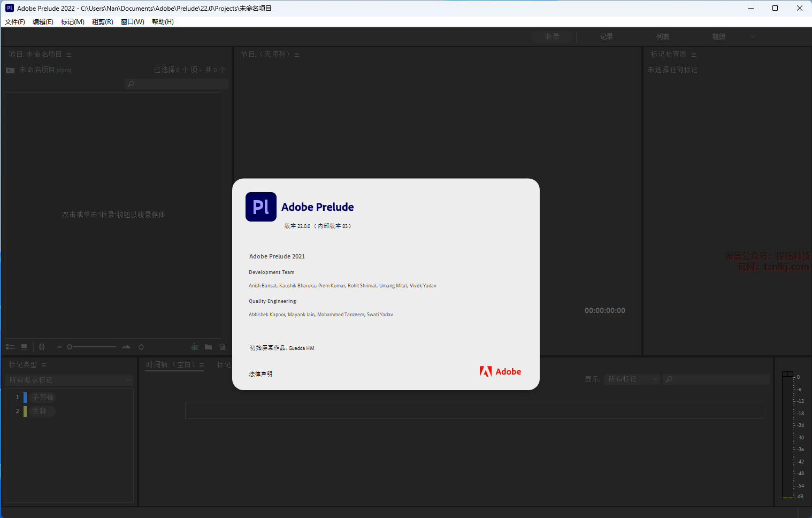
Task: Open the 文件(F) menu
Action: 15,22
